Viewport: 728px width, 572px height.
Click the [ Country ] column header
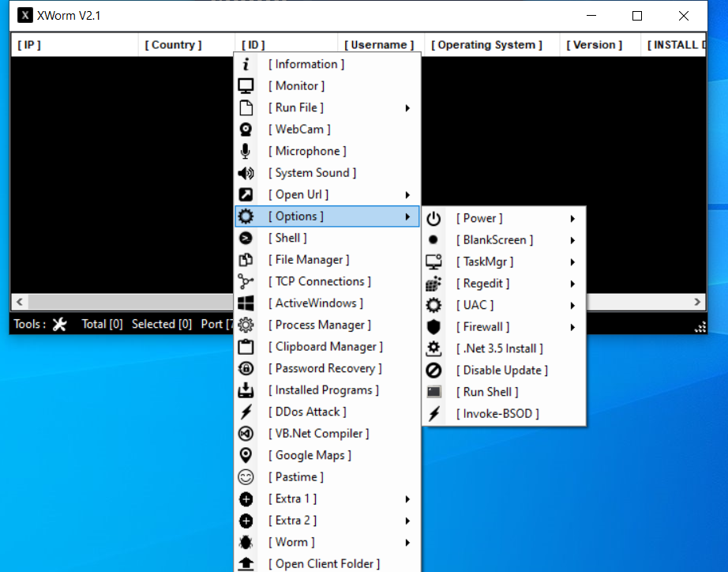pyautogui.click(x=186, y=45)
